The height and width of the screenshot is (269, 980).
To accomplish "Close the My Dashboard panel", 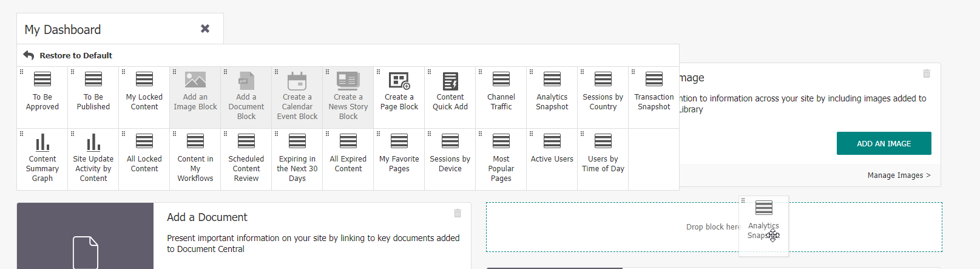I will point(205,29).
